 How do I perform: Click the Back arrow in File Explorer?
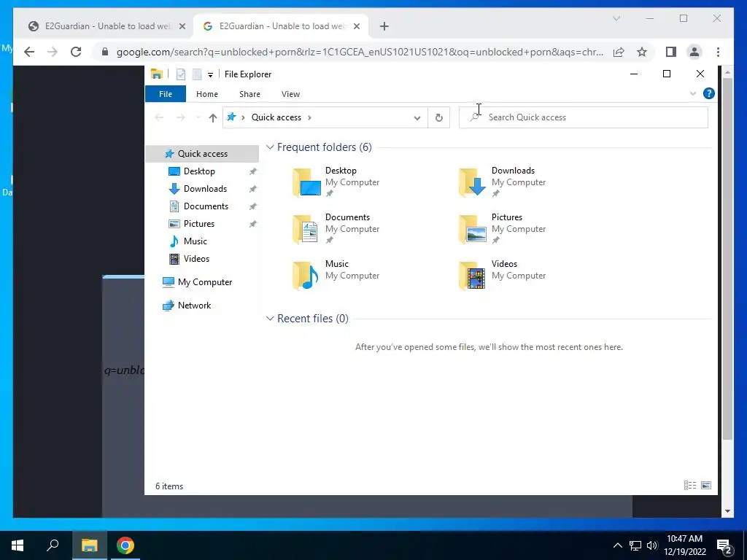click(x=159, y=117)
